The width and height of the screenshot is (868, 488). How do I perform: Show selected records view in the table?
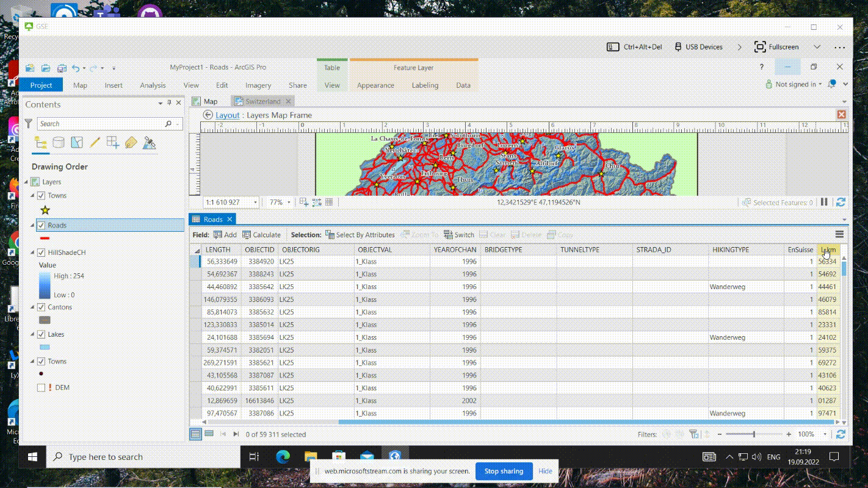point(209,434)
